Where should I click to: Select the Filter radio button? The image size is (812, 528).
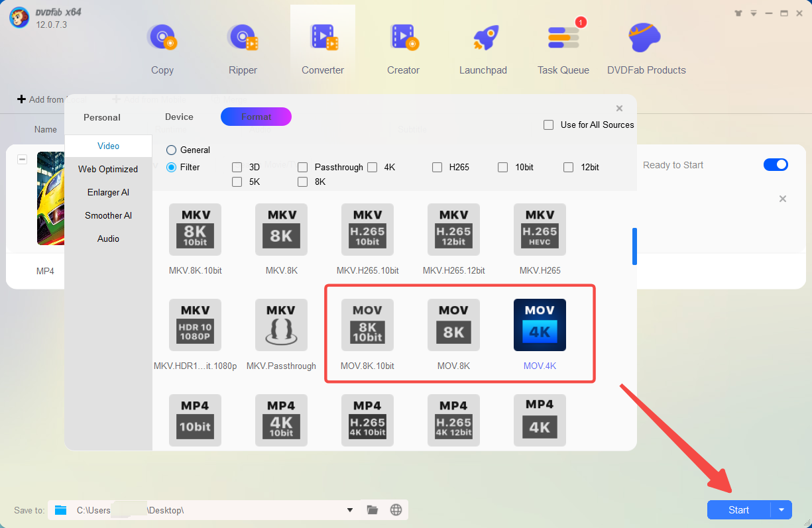pos(172,167)
